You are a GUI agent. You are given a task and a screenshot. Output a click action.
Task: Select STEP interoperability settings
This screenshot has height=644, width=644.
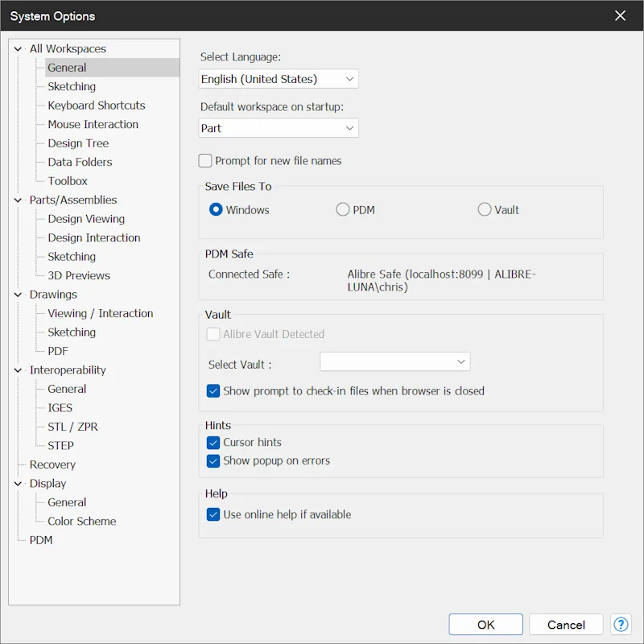[61, 446]
